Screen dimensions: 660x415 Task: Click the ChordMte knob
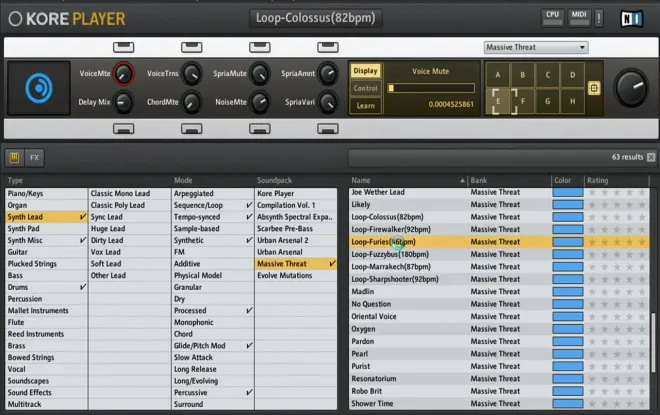click(192, 102)
